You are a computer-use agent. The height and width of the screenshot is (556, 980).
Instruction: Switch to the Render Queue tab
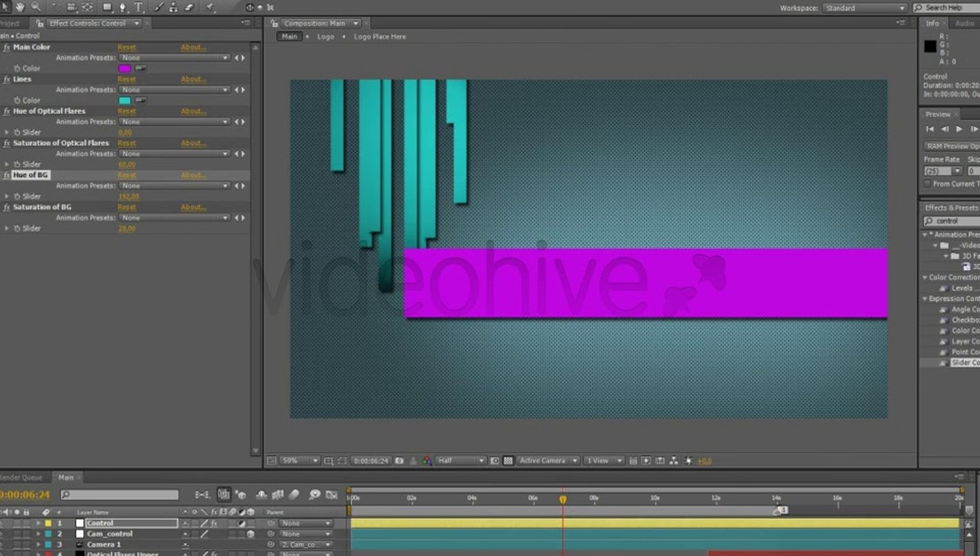pyautogui.click(x=22, y=477)
